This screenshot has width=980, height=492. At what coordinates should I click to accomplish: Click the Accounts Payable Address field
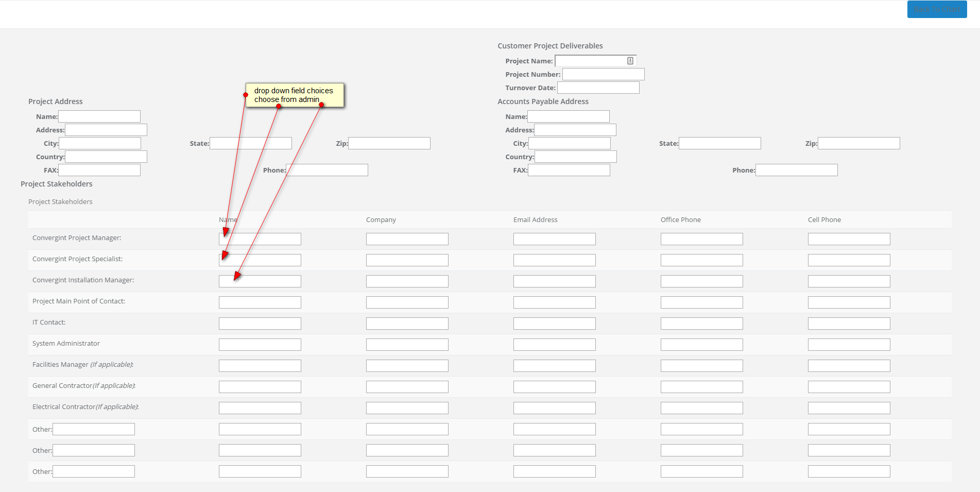point(575,130)
